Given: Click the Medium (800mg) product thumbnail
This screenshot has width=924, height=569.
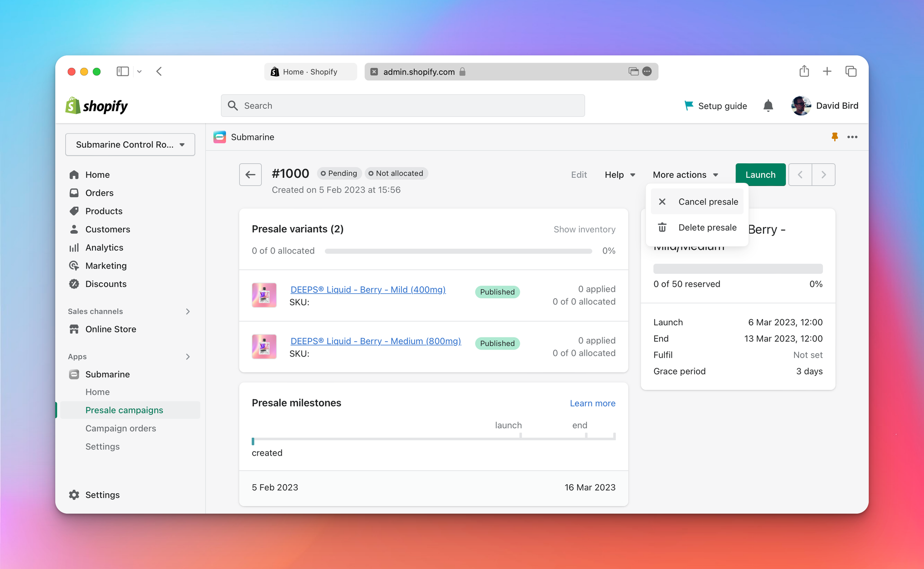Looking at the screenshot, I should (x=264, y=347).
